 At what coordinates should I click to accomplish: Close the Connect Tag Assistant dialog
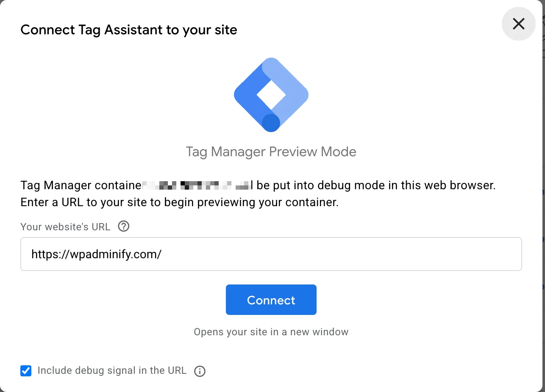518,24
